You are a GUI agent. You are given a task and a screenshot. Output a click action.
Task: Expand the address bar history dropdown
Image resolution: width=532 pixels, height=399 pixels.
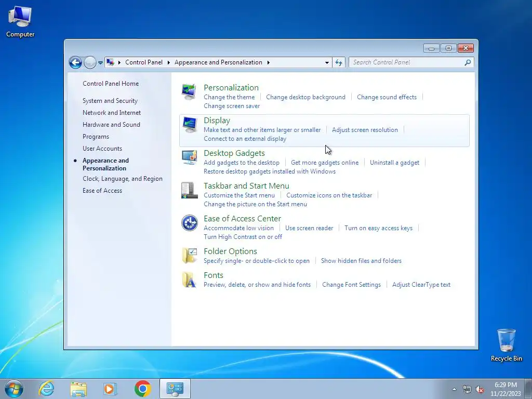[x=327, y=62]
